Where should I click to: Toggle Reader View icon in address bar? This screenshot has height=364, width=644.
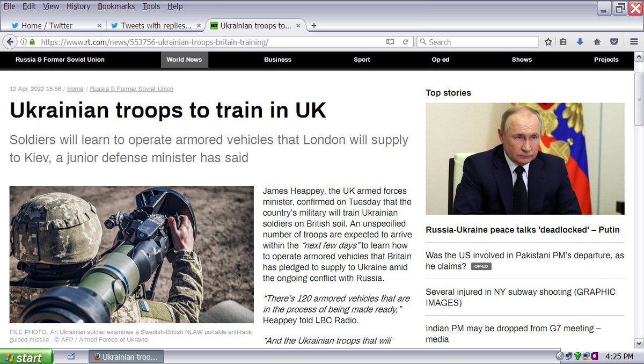391,42
